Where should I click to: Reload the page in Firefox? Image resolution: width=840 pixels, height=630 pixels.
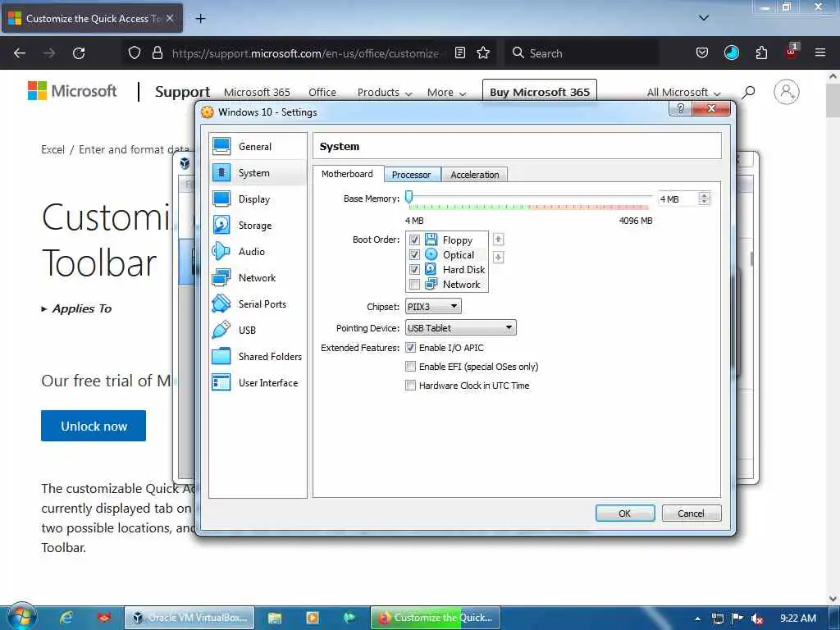79,53
